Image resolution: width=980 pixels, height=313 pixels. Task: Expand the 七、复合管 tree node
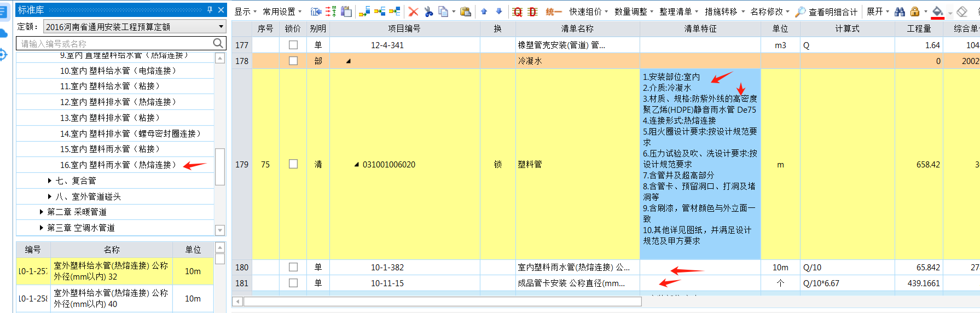pos(50,181)
